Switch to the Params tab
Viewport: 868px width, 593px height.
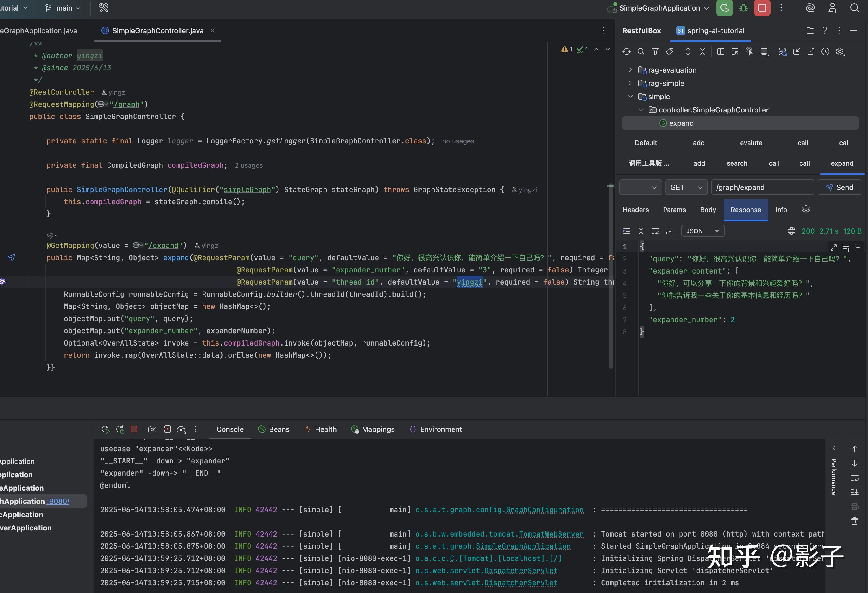(x=674, y=210)
